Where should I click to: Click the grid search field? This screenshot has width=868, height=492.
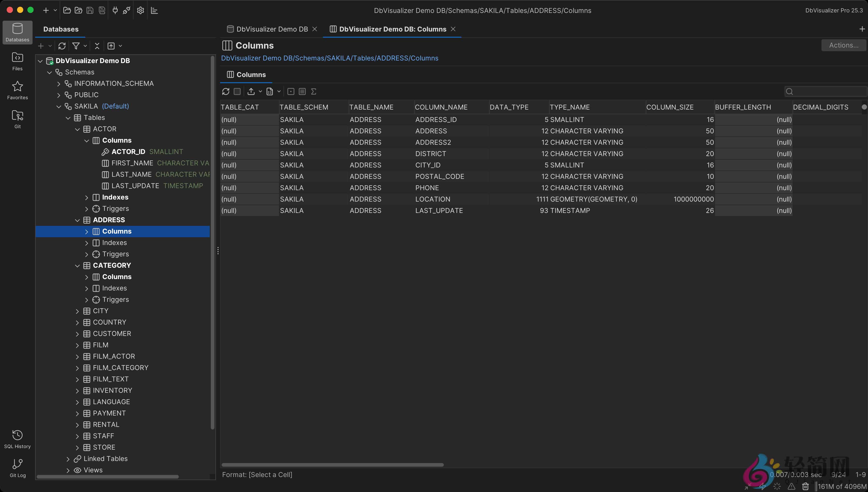point(826,91)
